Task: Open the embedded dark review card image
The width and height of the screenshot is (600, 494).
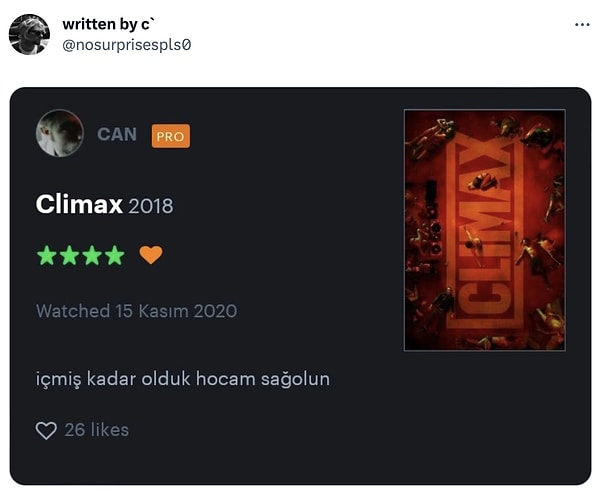Action: pos(300,286)
